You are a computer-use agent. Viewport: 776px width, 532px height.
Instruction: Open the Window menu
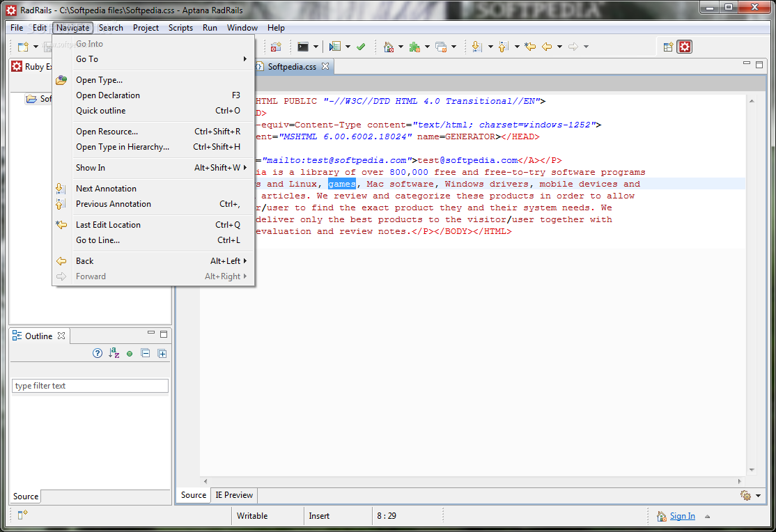(242, 28)
